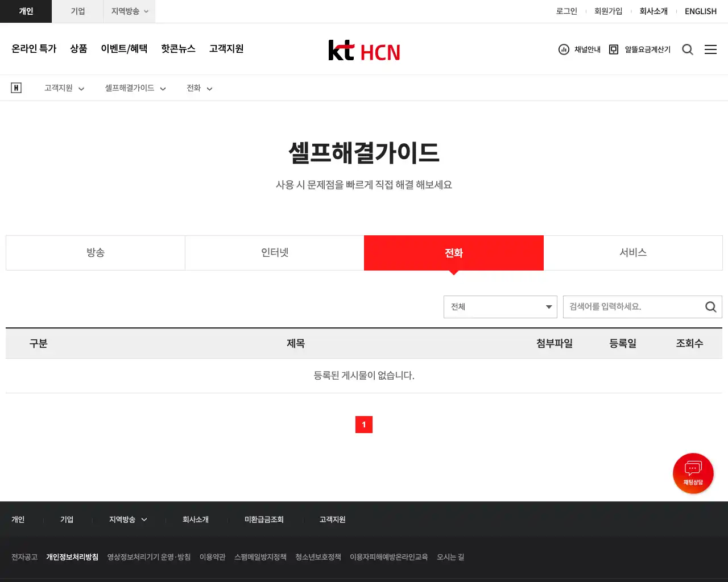Open the rate calculator icon
728x582 pixels.
614,49
